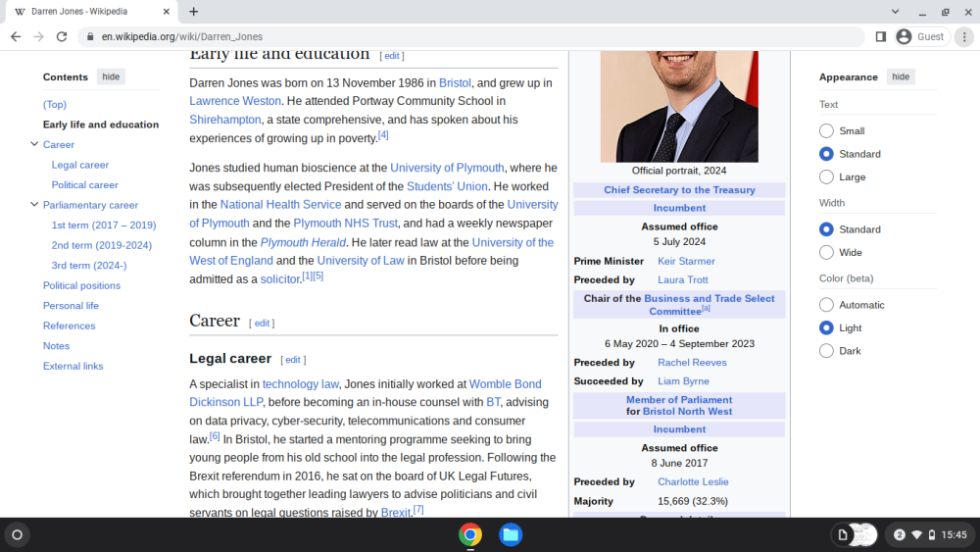Open External links in Contents
980x552 pixels.
[x=73, y=366]
